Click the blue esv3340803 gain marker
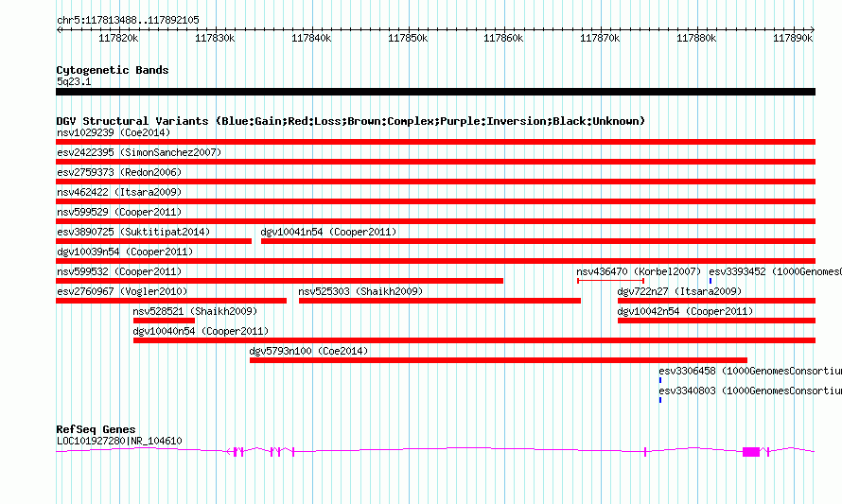842x504 pixels. [x=660, y=400]
